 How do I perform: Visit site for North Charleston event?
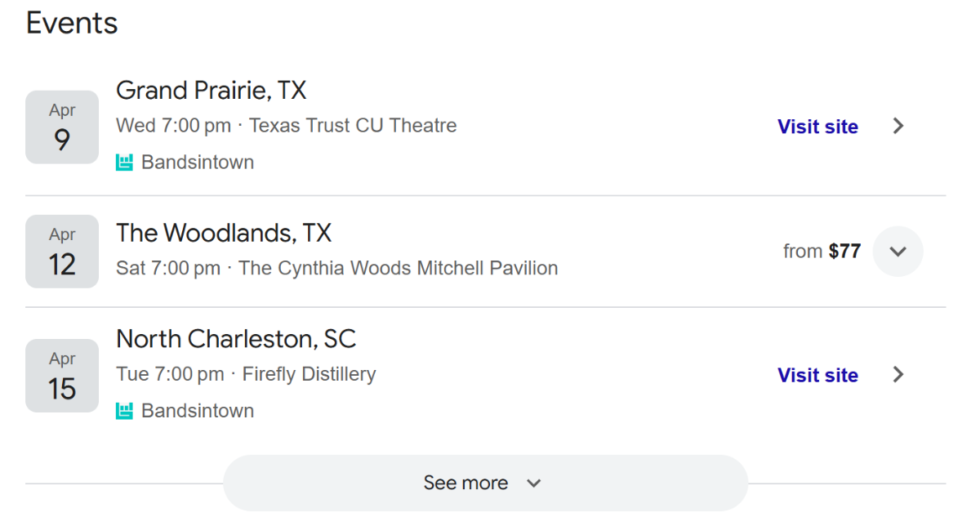(x=817, y=375)
